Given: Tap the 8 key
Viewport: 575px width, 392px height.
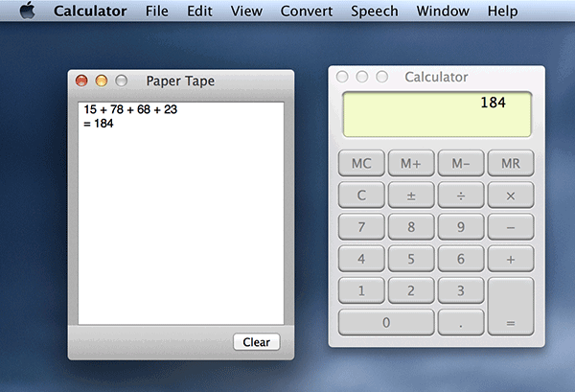Looking at the screenshot, I should 411,226.
